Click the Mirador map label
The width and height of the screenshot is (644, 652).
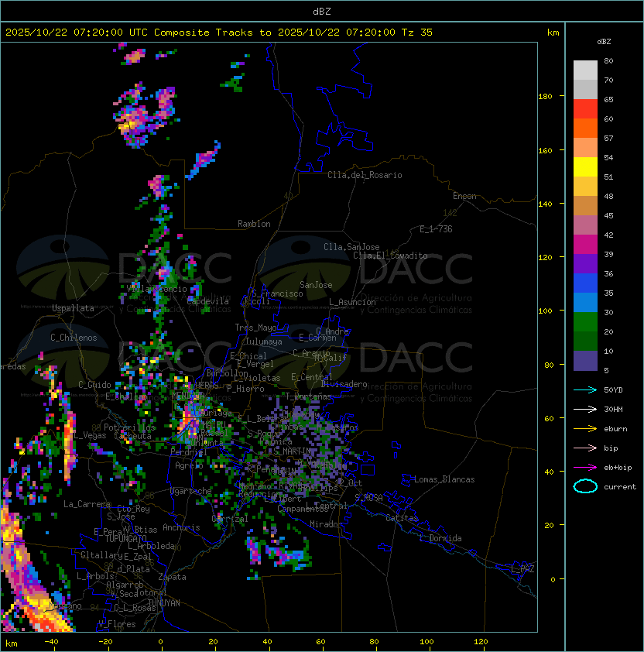(x=326, y=524)
